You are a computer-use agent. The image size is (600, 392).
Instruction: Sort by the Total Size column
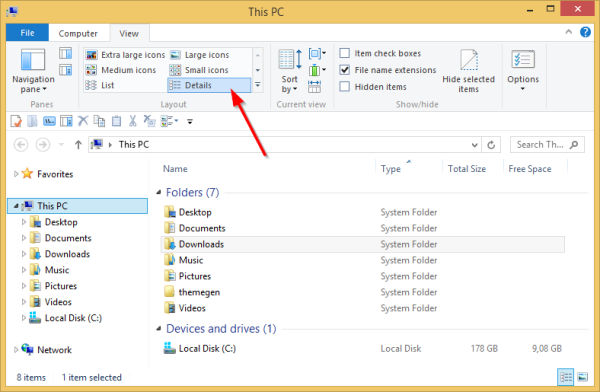[x=467, y=169]
